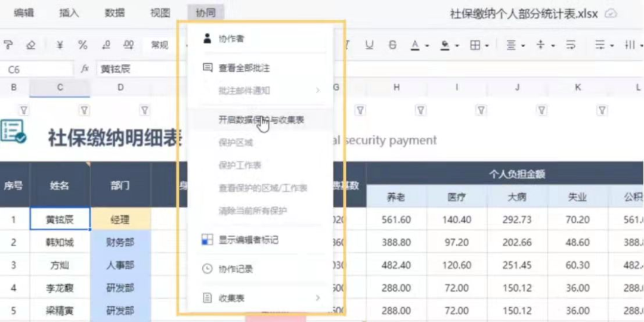644x322 pixels.
Task: Click the blue square icon beside 显示编辑者标记
Action: point(207,240)
